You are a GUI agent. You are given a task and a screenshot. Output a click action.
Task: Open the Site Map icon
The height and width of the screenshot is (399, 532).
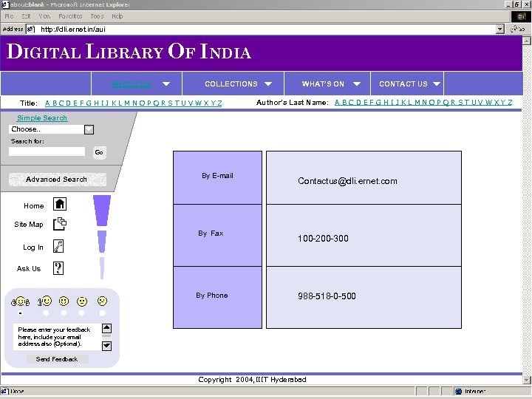60,224
